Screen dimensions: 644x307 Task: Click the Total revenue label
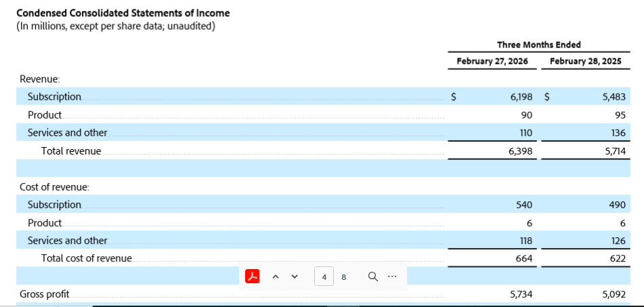(71, 151)
